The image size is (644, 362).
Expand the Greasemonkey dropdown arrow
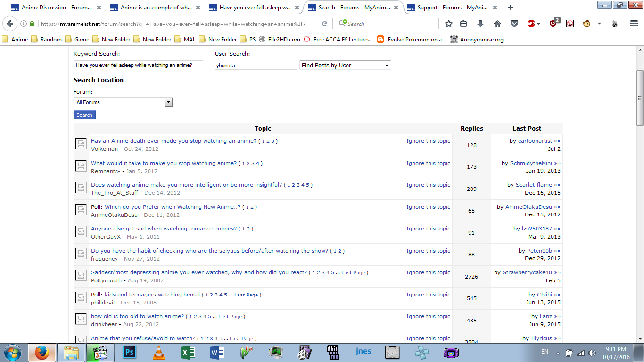(x=599, y=24)
